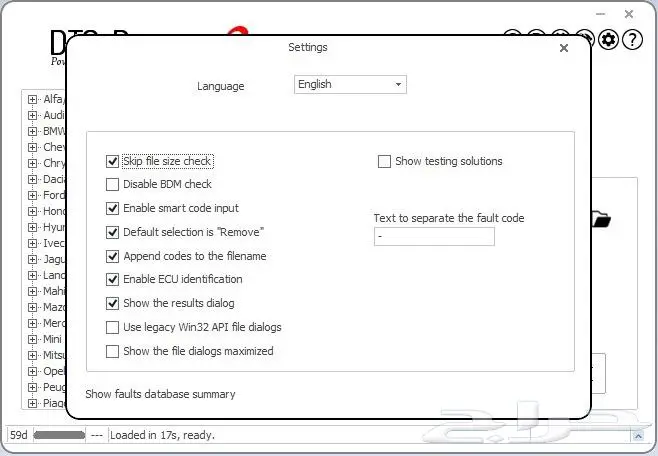This screenshot has width=658, height=456.
Task: Expand the Mini tree node
Action: coord(33,339)
